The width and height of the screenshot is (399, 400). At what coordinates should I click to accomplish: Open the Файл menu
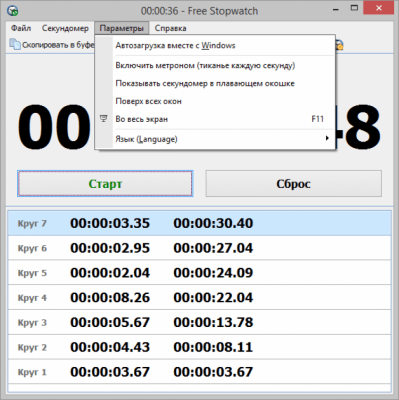[x=21, y=28]
